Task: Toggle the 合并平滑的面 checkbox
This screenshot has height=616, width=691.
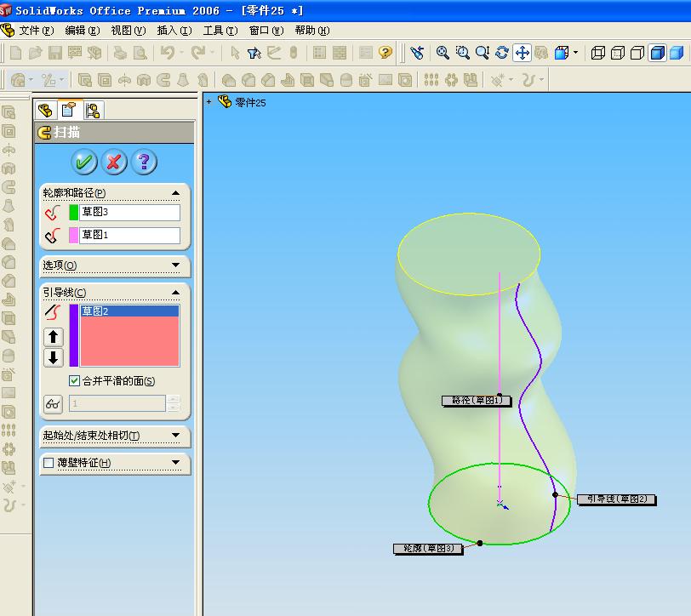Action: click(74, 380)
